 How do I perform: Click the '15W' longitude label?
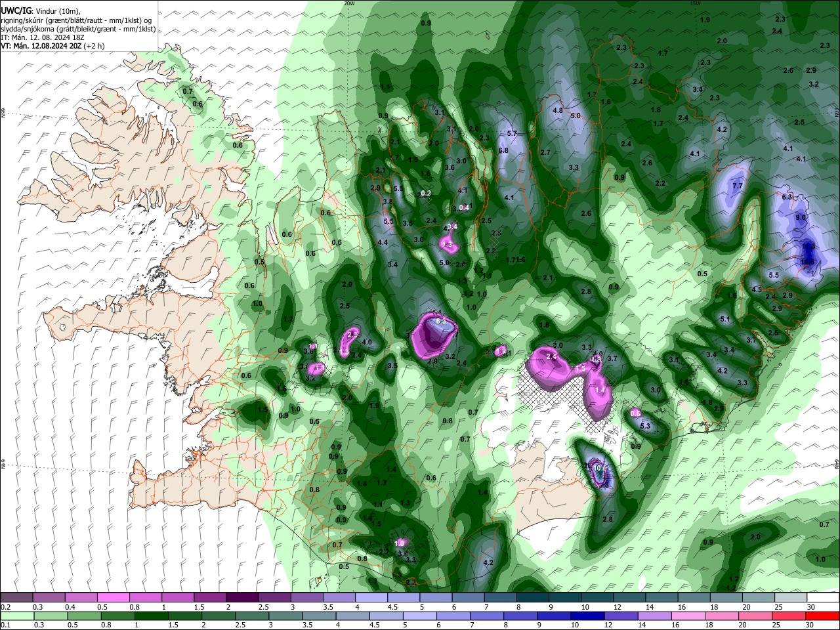coord(695,3)
